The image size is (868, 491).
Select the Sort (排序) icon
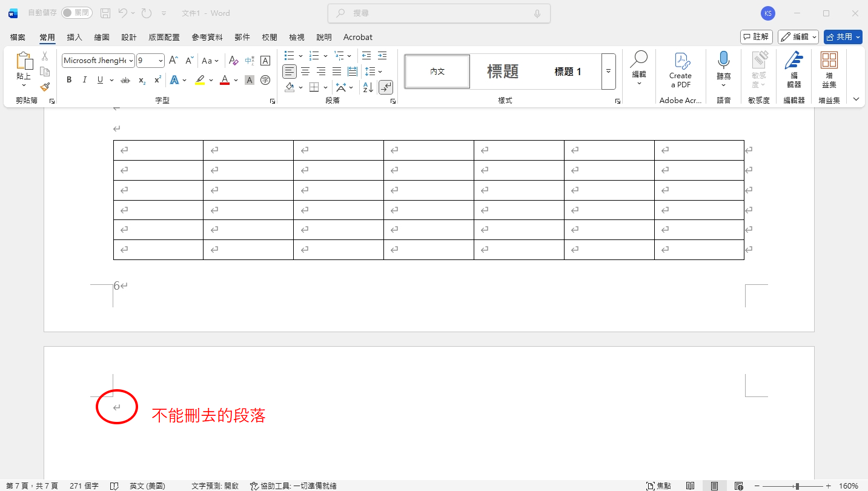(x=368, y=87)
